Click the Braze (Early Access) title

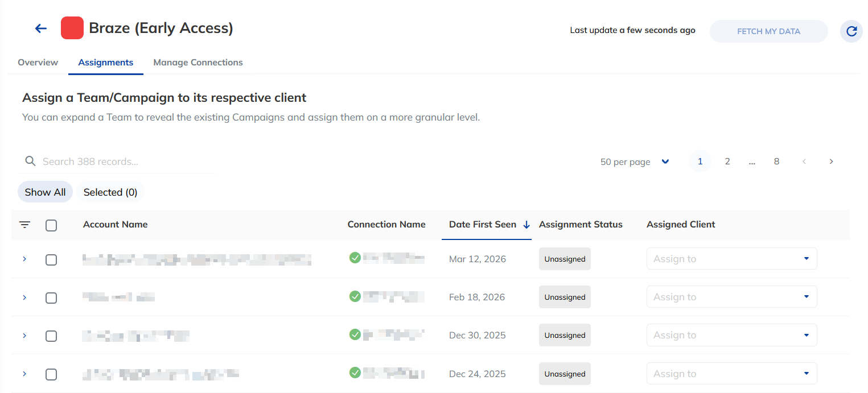point(161,28)
